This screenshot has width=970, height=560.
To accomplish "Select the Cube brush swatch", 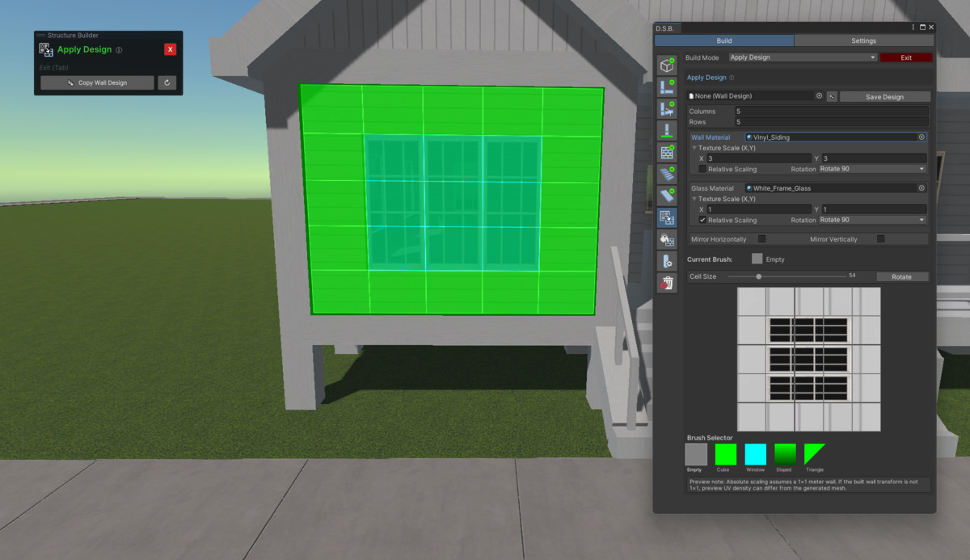I will pyautogui.click(x=726, y=454).
